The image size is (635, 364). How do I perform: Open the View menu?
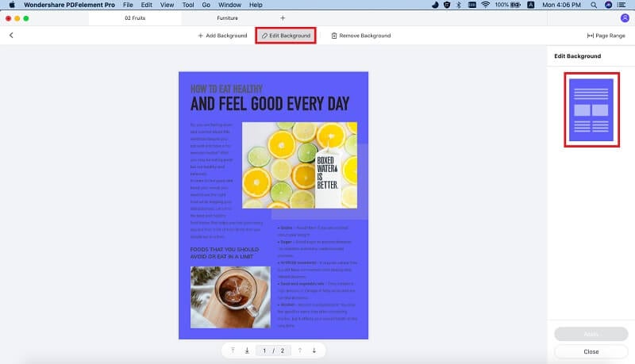pyautogui.click(x=167, y=5)
